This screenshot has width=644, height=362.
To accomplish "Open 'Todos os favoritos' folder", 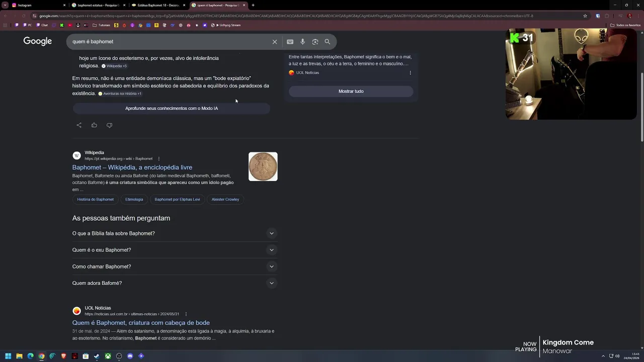I will click(x=625, y=25).
